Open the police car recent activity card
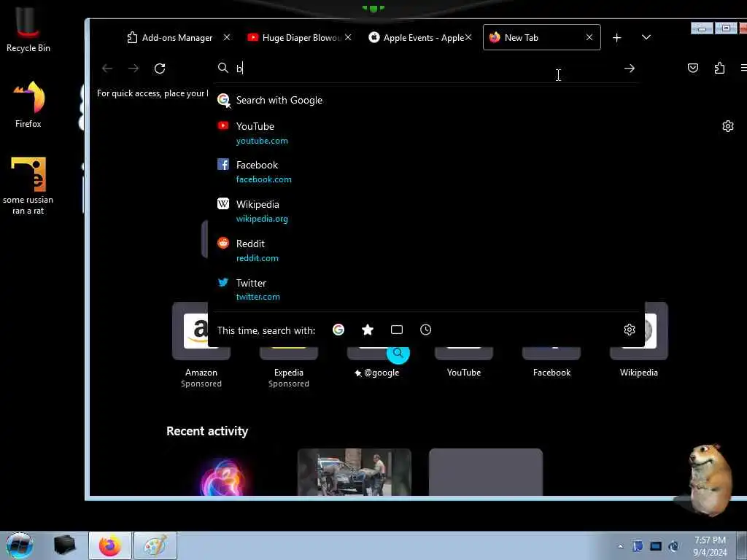The width and height of the screenshot is (747, 560). click(x=355, y=472)
